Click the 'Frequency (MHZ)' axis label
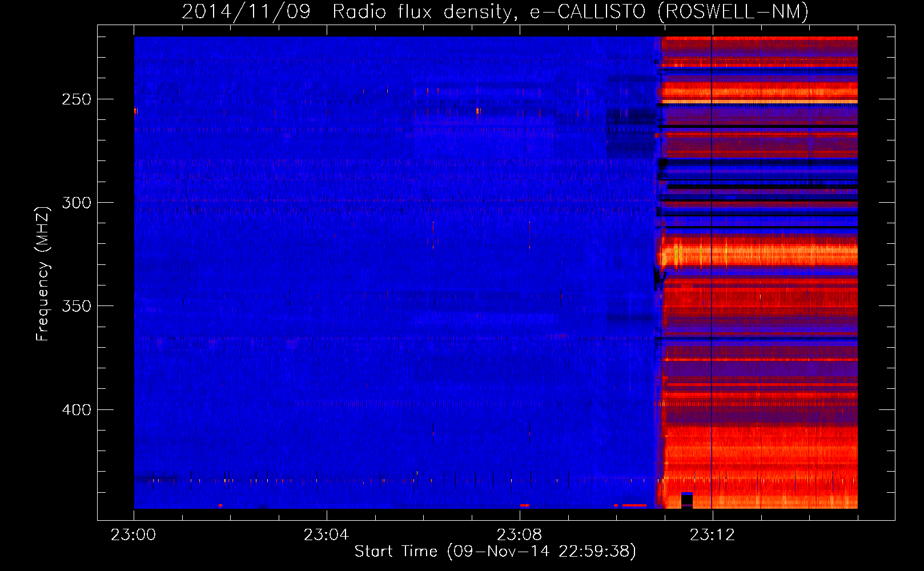This screenshot has height=571, width=924. [x=43, y=274]
